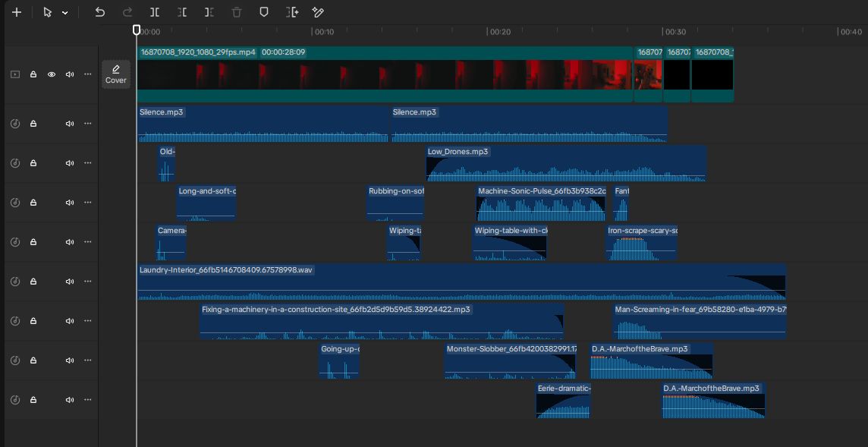Open more options for Machine-Sonic-Pulse track

tap(87, 202)
